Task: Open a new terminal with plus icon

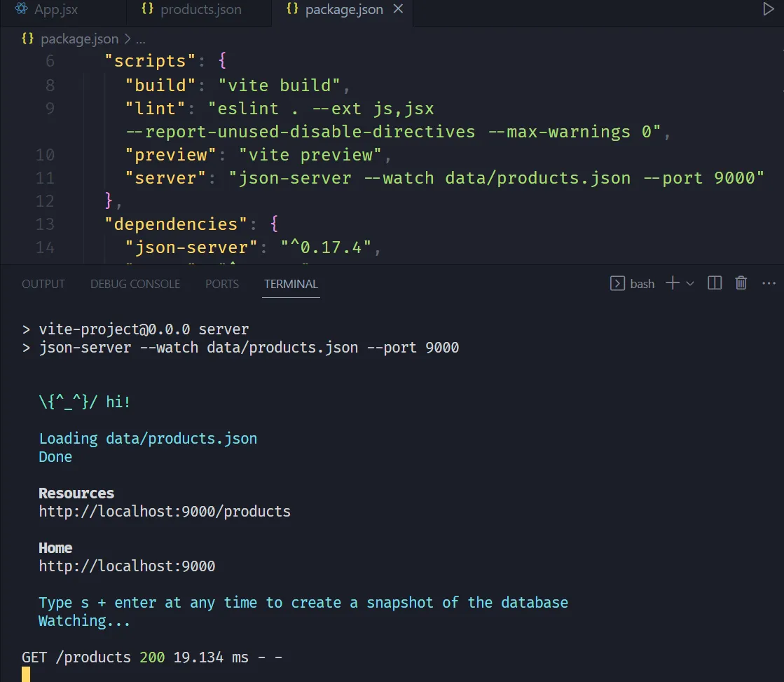Action: (673, 283)
